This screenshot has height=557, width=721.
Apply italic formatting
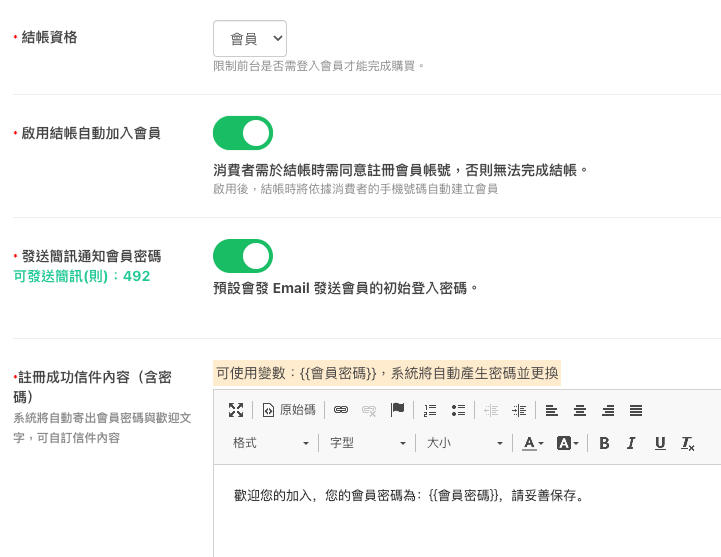point(632,443)
